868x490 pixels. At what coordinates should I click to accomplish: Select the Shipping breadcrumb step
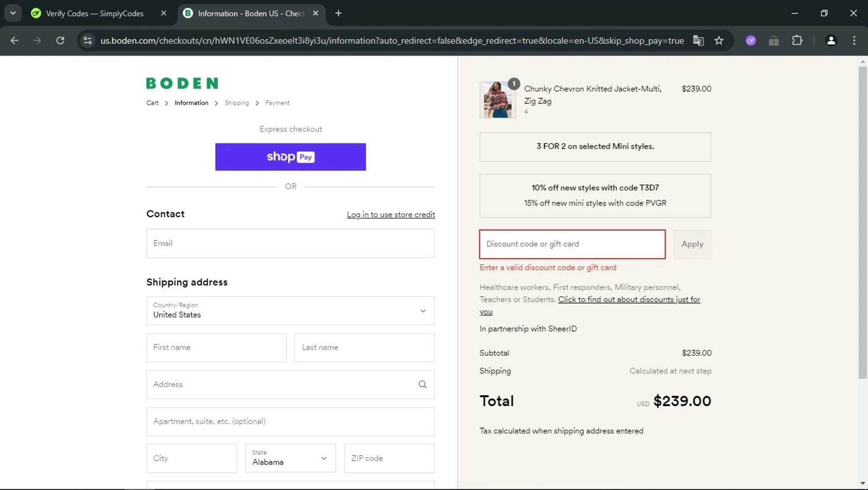point(237,103)
